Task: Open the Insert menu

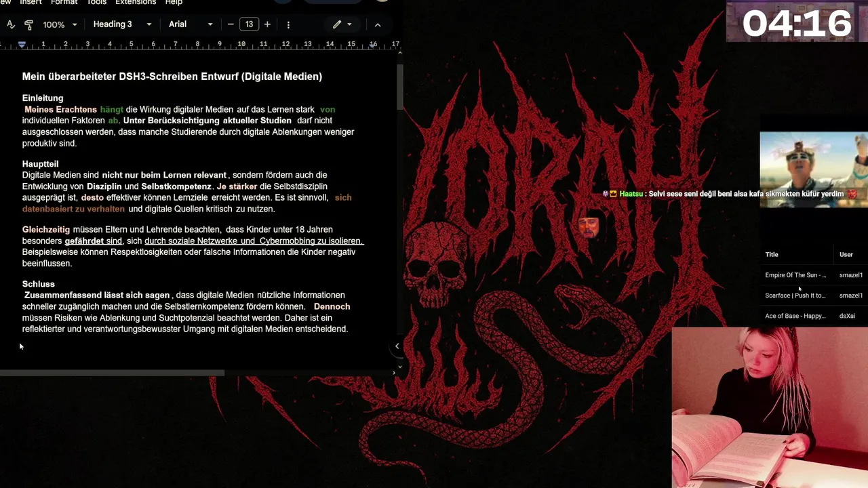Action: 31,2
